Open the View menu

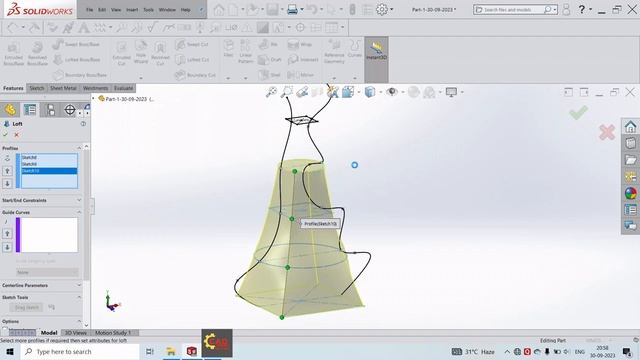(116, 9)
